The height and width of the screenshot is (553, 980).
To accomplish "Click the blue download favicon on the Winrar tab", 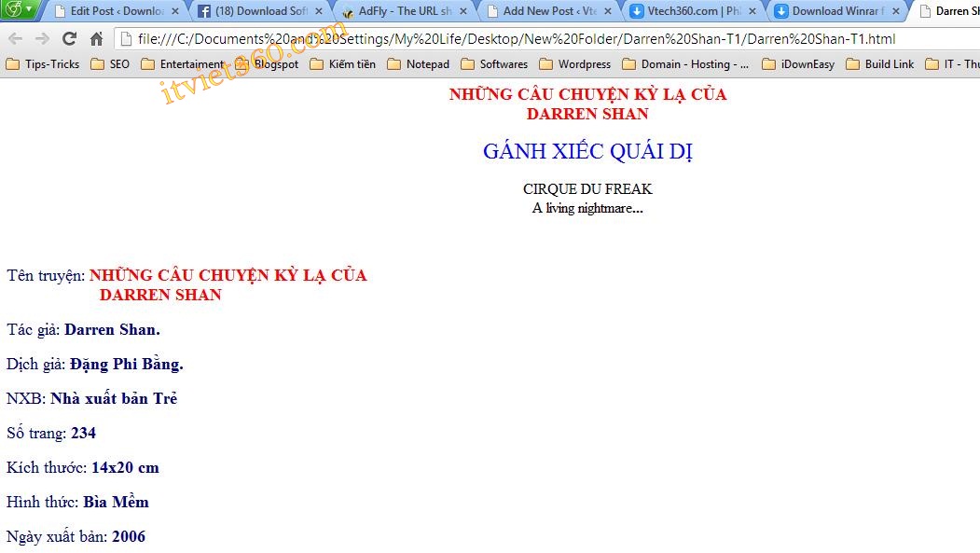I will [780, 11].
